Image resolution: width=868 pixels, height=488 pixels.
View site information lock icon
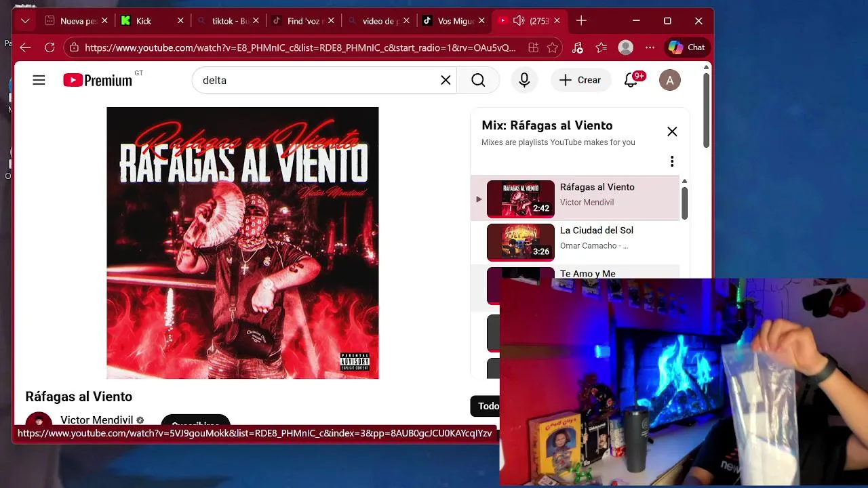pyautogui.click(x=74, y=47)
